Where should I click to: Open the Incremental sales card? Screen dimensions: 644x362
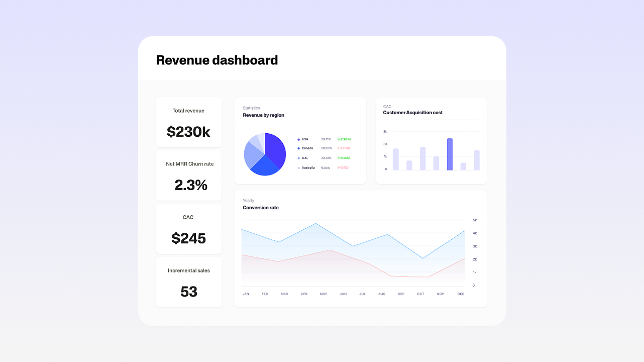(188, 282)
